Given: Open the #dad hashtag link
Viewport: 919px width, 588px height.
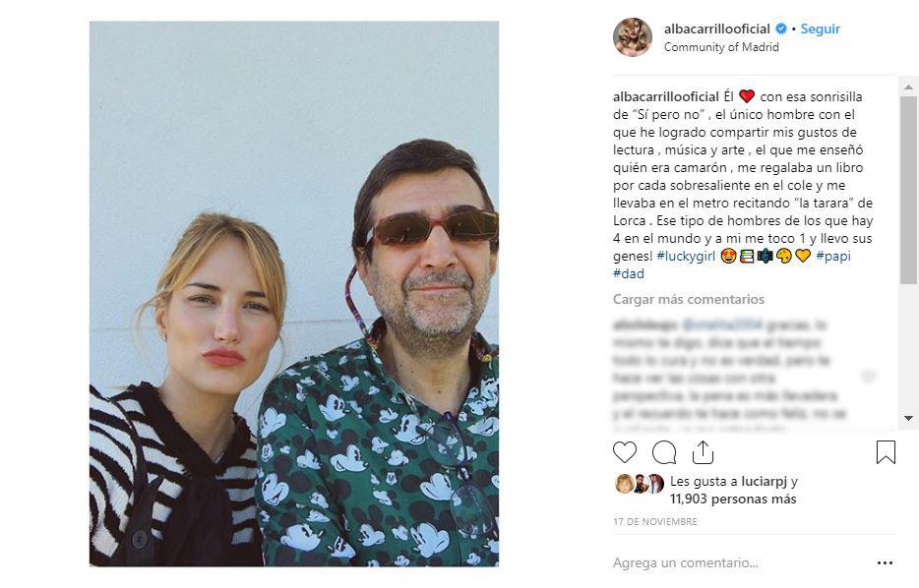Looking at the screenshot, I should (x=628, y=273).
